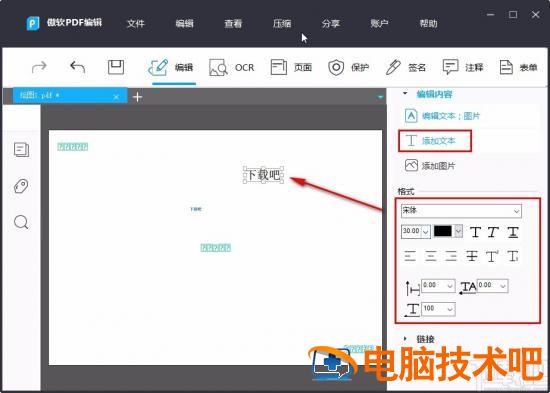Select the top-left placeholder text block

[73, 147]
